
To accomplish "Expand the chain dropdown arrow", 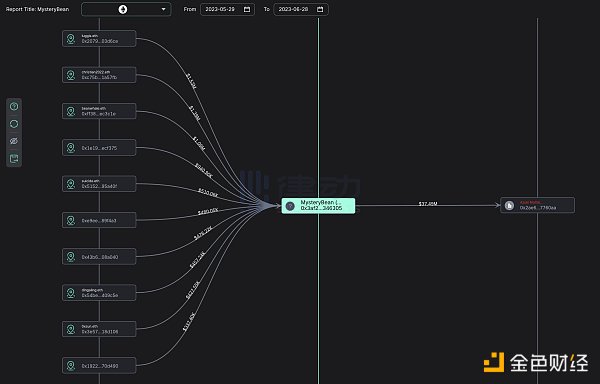I will pos(164,9).
